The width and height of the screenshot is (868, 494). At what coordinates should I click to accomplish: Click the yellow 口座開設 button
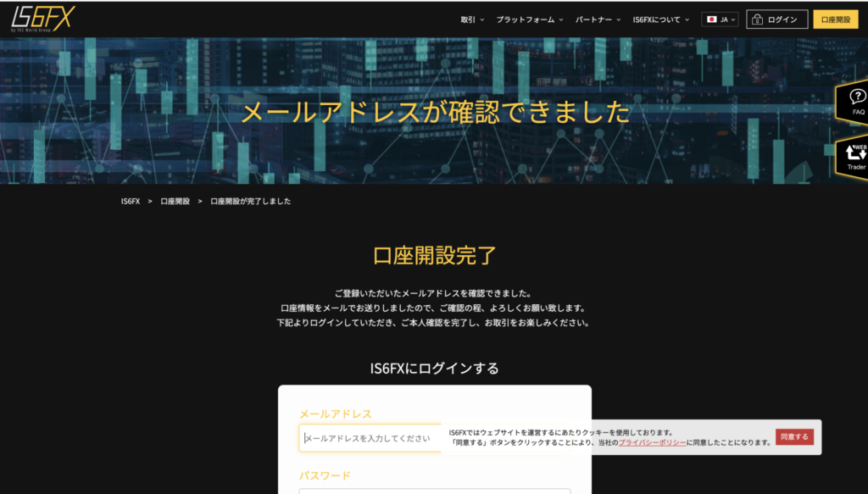pos(835,19)
